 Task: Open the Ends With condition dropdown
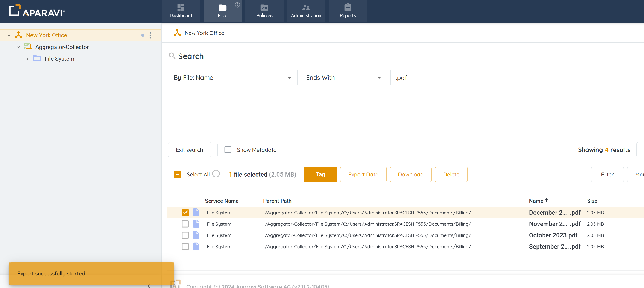tap(343, 78)
